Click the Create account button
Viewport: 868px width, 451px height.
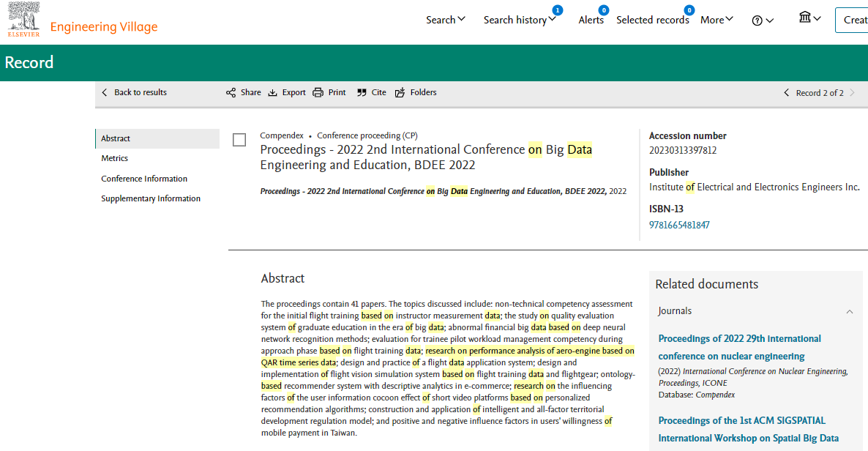[x=851, y=20]
